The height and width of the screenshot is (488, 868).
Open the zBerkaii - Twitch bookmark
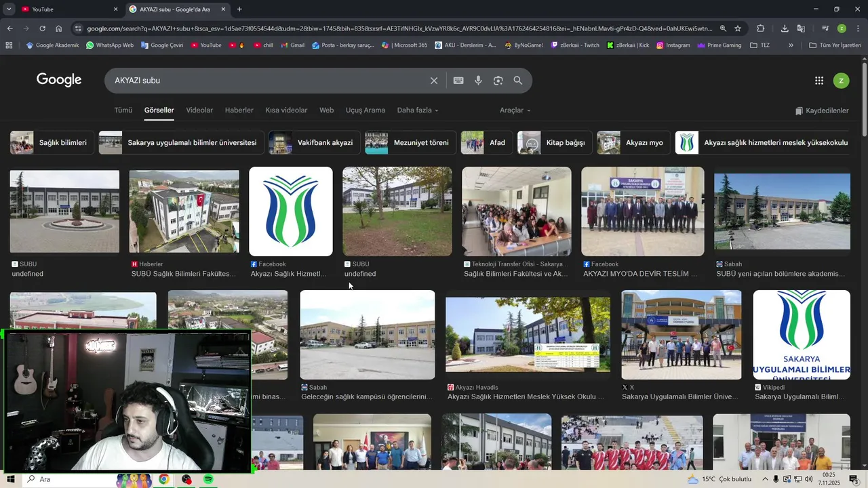click(575, 45)
